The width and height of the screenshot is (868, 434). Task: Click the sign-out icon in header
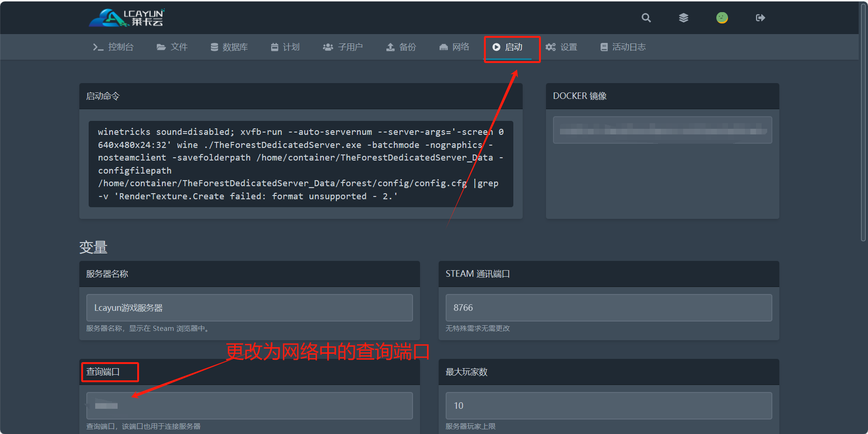[x=761, y=18]
